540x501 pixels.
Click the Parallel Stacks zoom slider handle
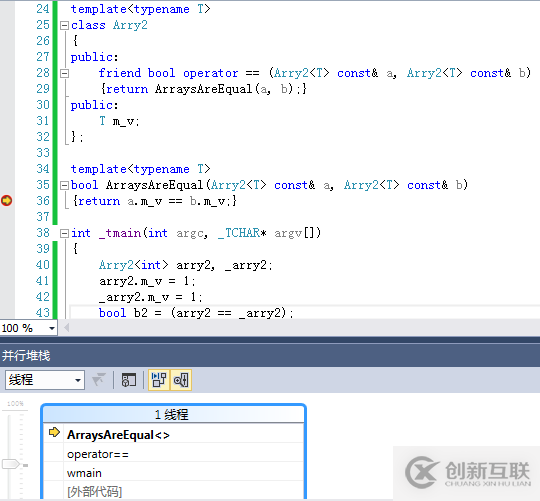coord(10,464)
